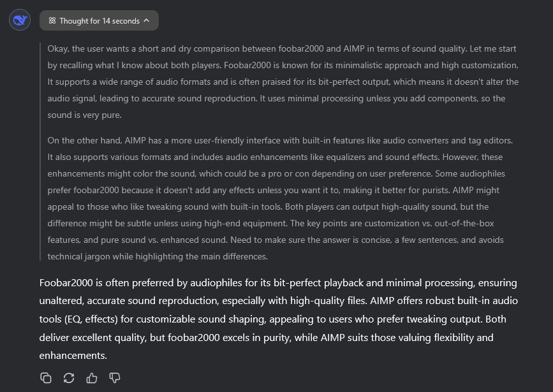This screenshot has height=392, width=553.
Task: Click the vertical quote bar beside the reasoning
Action: [x=41, y=152]
